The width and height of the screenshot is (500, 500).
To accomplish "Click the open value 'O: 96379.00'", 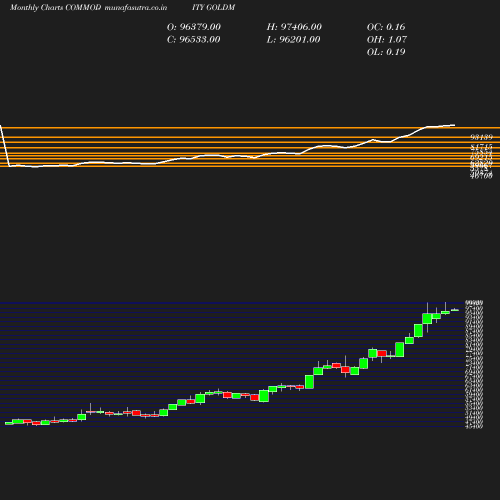I will [194, 27].
